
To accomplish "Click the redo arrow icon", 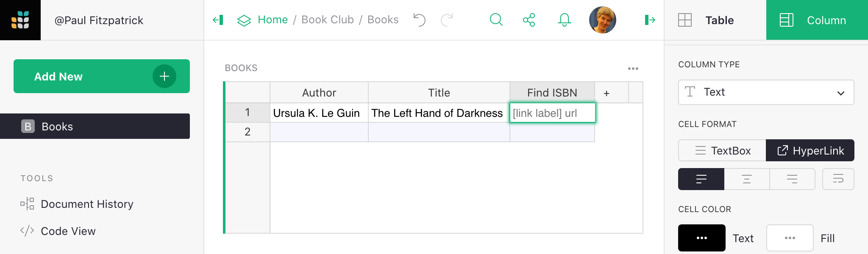I will point(446,19).
